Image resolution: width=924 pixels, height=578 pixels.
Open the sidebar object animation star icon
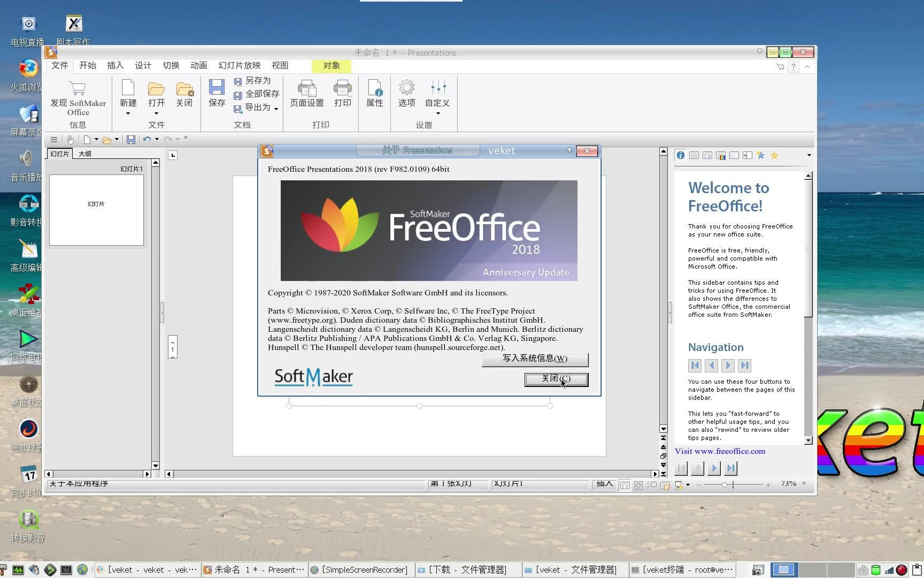(x=761, y=155)
